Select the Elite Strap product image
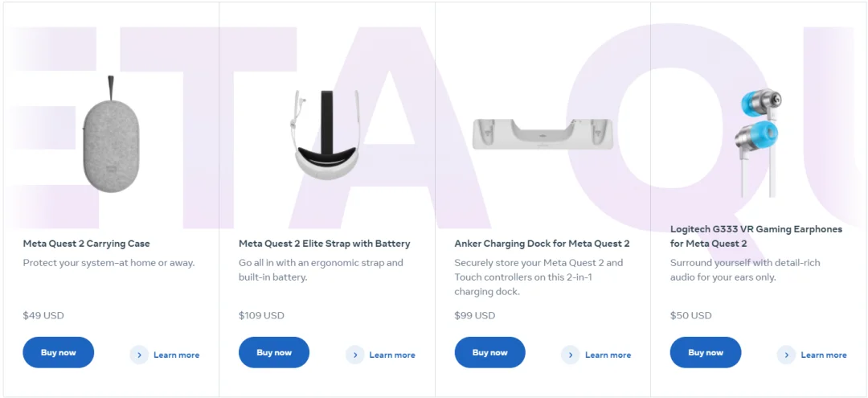This screenshot has width=868, height=398. point(327,137)
